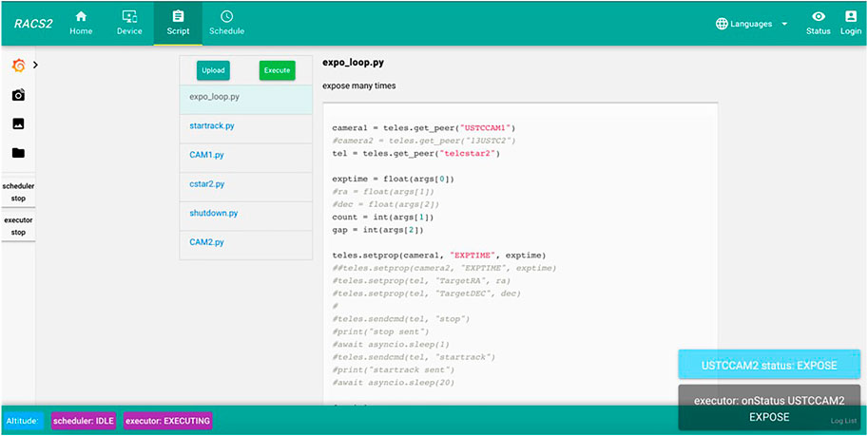The height and width of the screenshot is (436, 868).
Task: Click the Login person icon
Action: pyautogui.click(x=850, y=17)
